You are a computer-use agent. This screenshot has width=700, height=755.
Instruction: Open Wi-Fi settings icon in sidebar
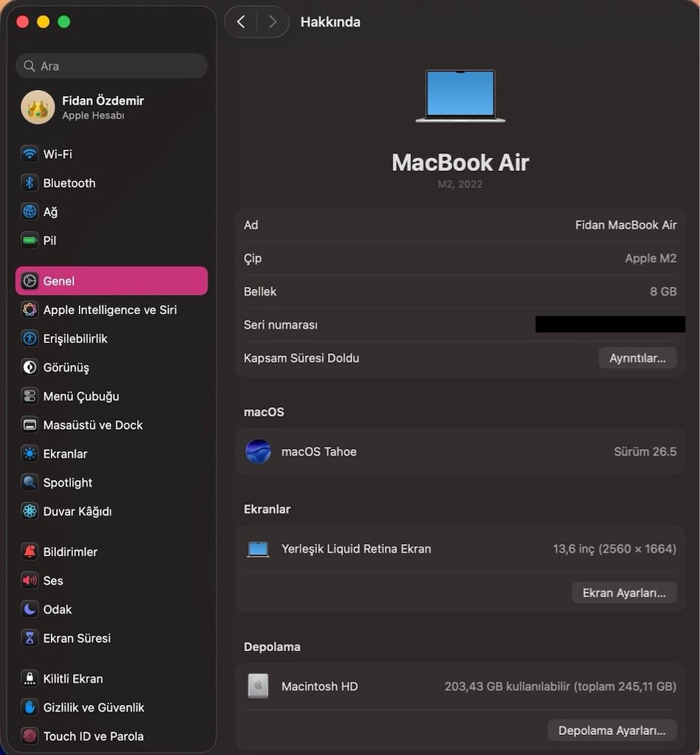click(29, 154)
